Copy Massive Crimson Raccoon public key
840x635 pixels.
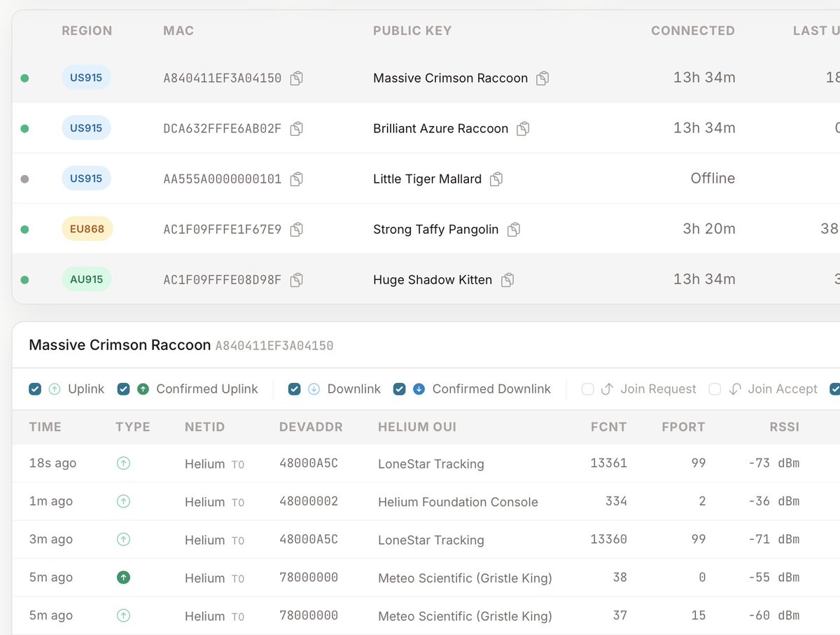point(542,78)
